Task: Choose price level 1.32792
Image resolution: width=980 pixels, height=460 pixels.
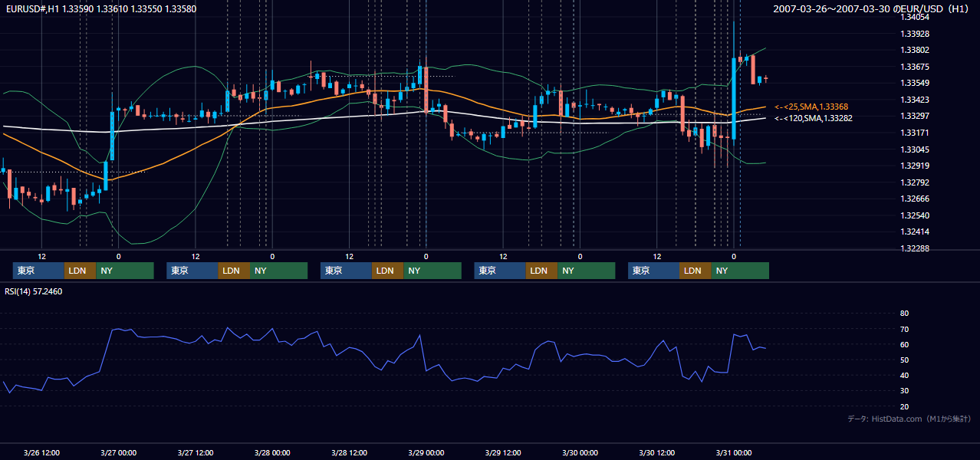Action: pos(915,182)
